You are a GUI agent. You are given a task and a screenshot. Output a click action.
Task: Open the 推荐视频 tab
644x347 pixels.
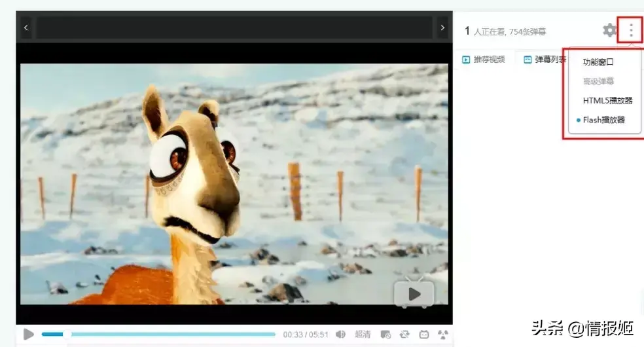point(484,60)
